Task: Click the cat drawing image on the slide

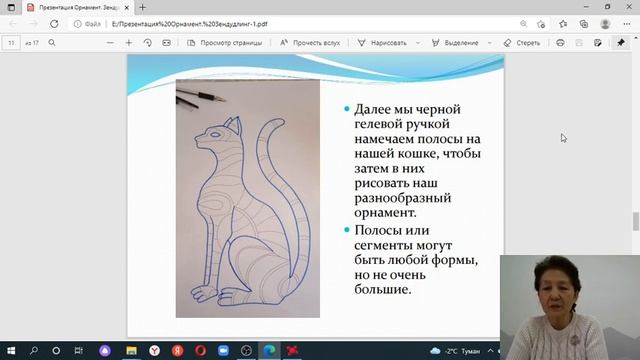Action: point(248,198)
